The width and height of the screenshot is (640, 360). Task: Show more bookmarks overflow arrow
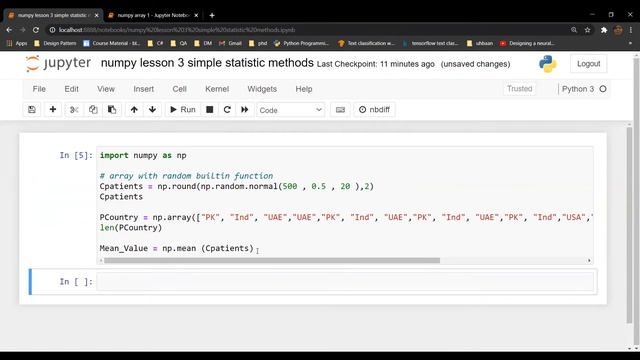point(630,43)
